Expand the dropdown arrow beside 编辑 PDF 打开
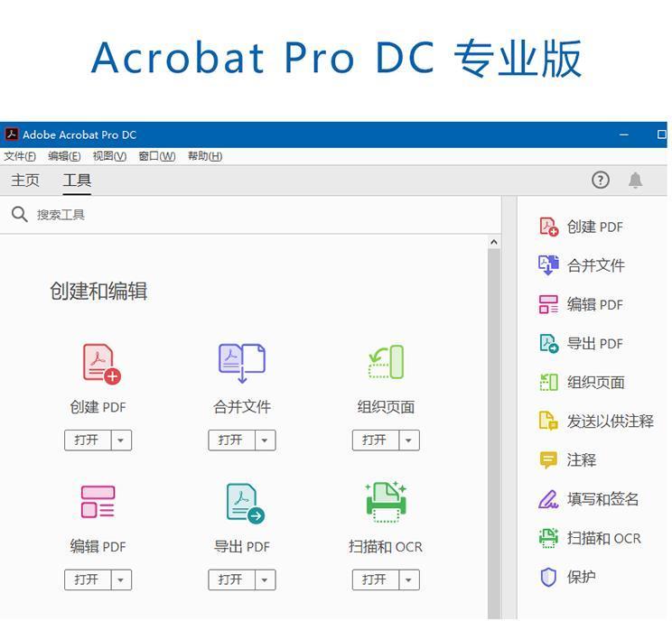 pos(121,579)
